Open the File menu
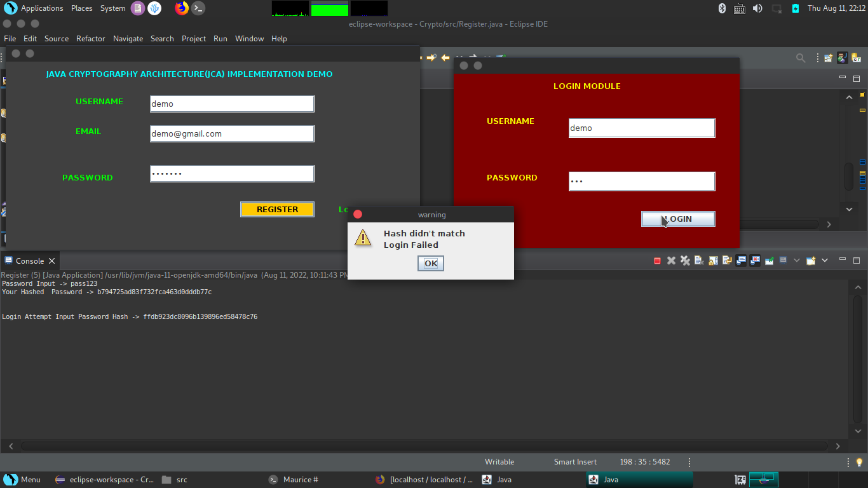 (10, 39)
